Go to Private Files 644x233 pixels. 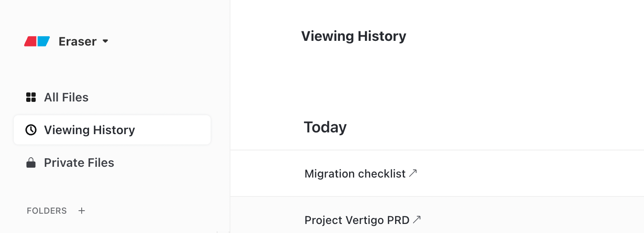pyautogui.click(x=79, y=162)
